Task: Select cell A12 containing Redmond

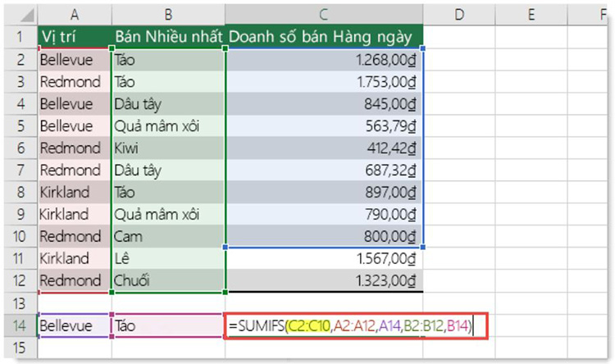Action: (x=75, y=280)
